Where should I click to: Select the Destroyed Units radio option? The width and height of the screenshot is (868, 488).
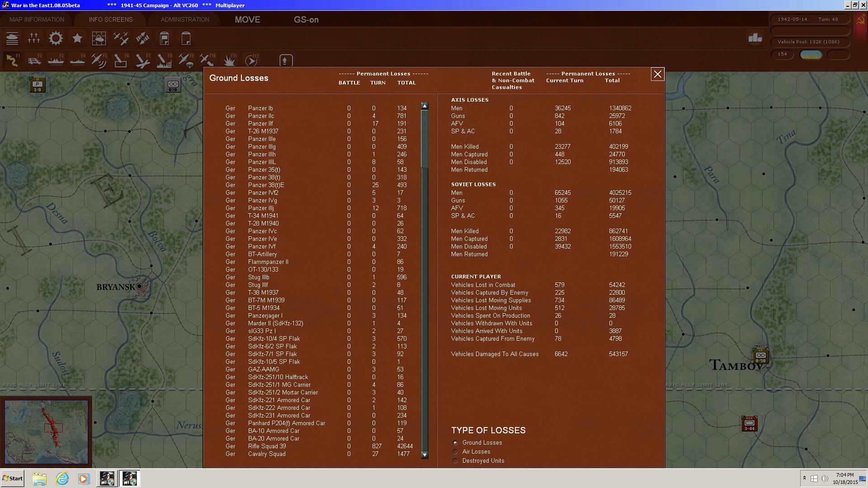click(456, 461)
